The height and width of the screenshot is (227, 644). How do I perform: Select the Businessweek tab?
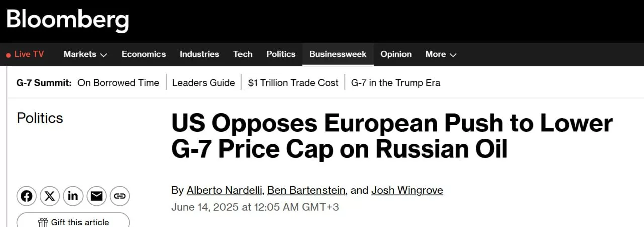pyautogui.click(x=338, y=54)
